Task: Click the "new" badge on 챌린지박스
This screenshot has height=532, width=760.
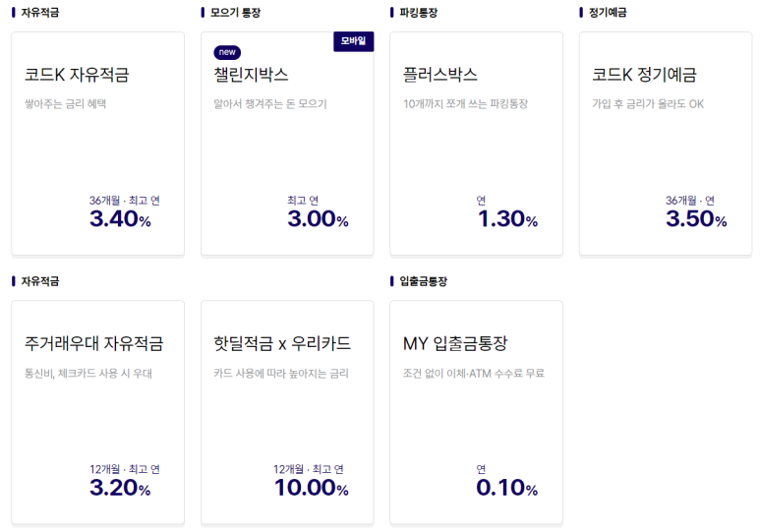Action: (x=227, y=52)
